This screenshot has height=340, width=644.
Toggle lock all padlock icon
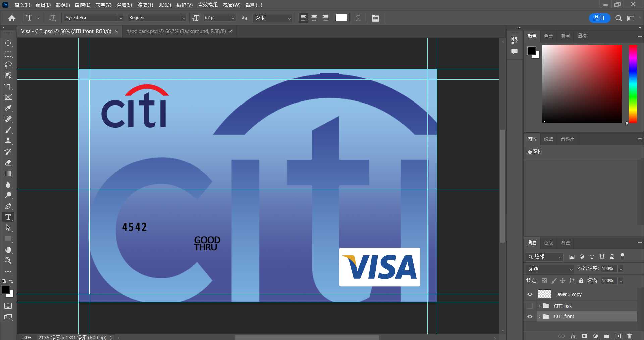pos(581,281)
